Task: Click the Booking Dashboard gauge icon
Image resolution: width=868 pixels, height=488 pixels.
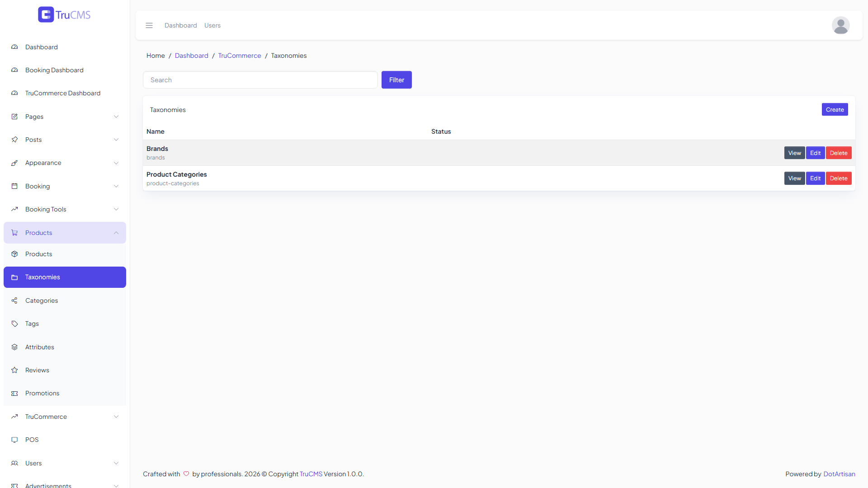Action: [x=14, y=70]
